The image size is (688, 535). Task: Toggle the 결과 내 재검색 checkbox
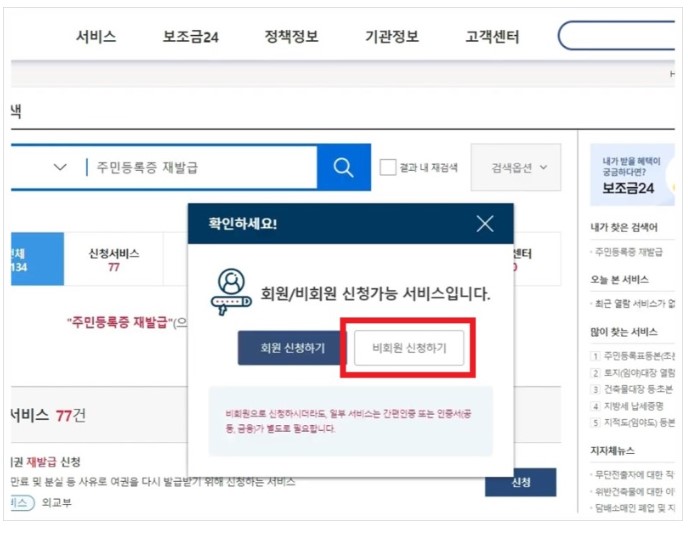(388, 167)
